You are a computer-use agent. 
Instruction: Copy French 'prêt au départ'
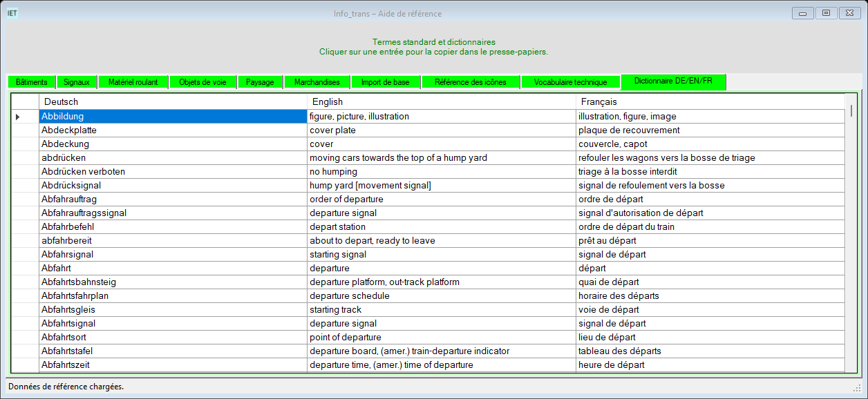click(710, 241)
